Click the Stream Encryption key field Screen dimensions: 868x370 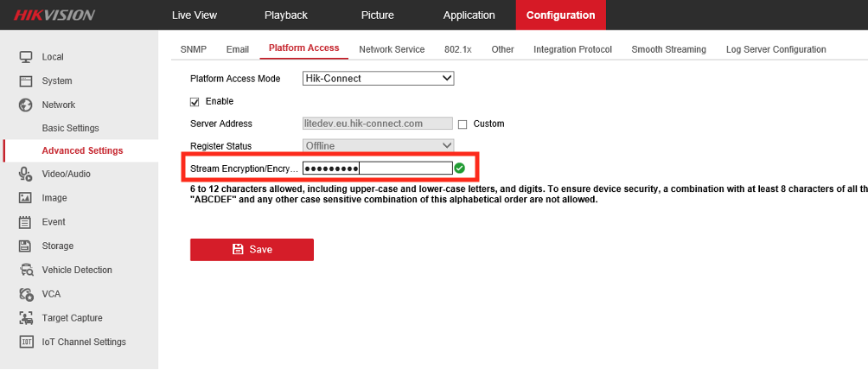click(x=377, y=169)
